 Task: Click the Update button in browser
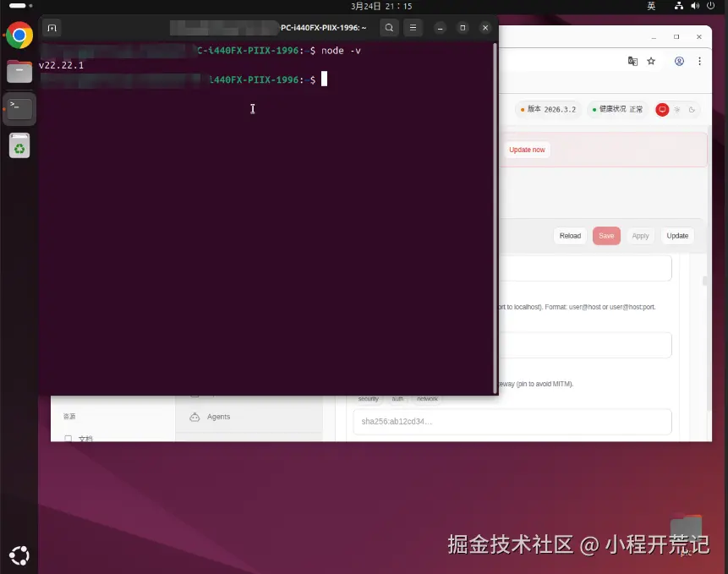pos(677,236)
